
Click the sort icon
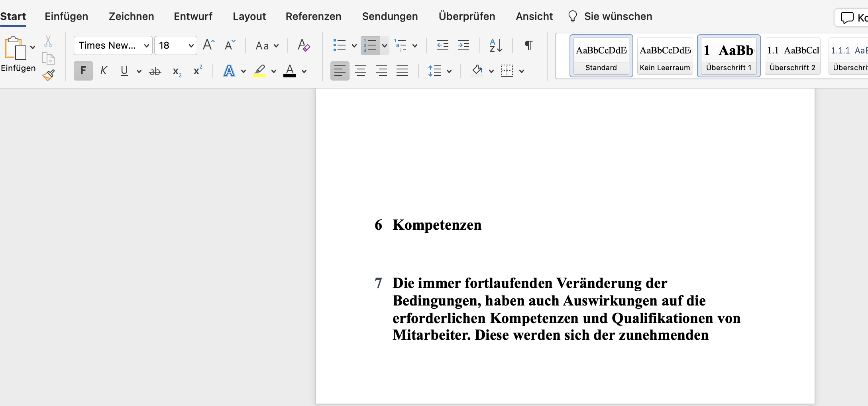click(495, 45)
